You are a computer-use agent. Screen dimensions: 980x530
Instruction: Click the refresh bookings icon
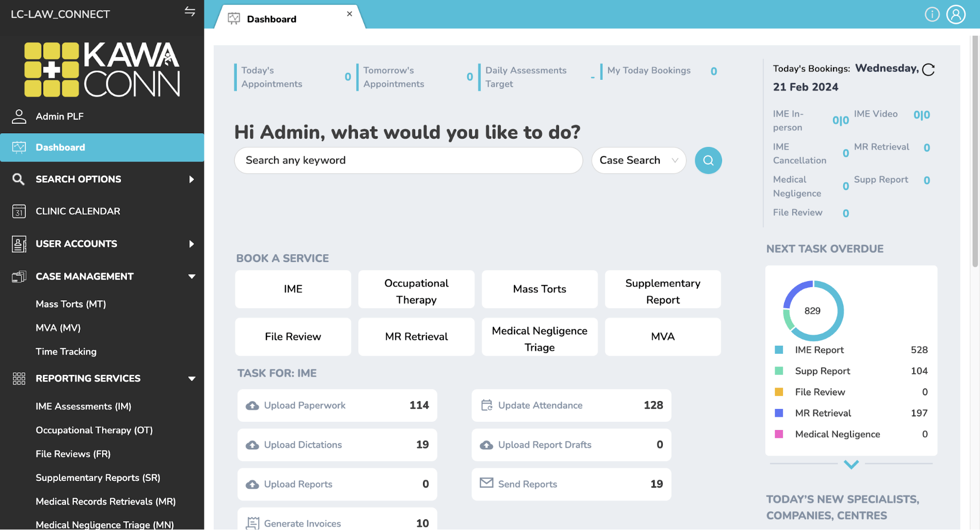928,70
